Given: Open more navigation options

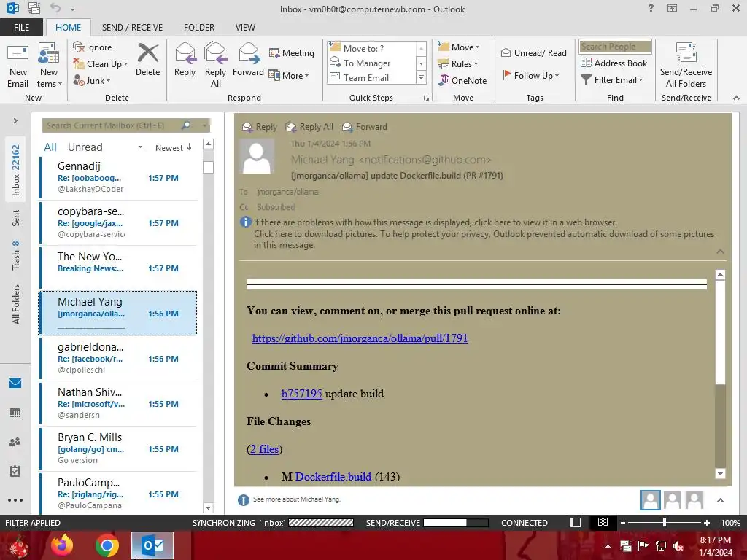Looking at the screenshot, I should point(15,500).
